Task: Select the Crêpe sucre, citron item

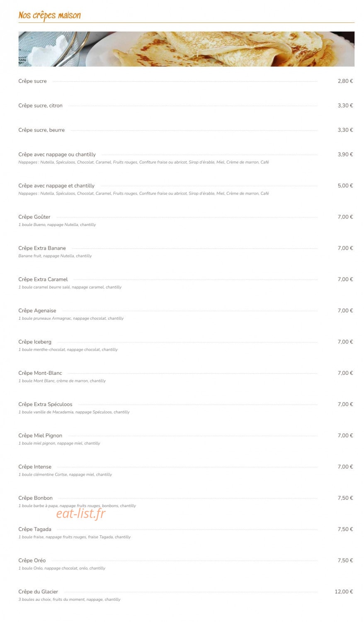Action: pyautogui.click(x=186, y=106)
